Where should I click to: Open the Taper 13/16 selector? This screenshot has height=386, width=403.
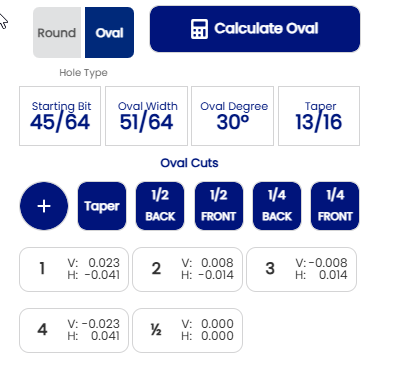319,116
